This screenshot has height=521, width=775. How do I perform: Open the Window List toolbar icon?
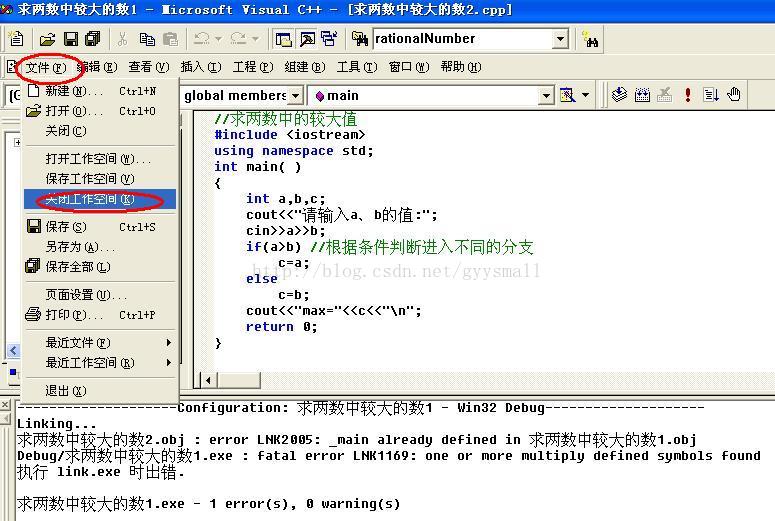pos(329,39)
